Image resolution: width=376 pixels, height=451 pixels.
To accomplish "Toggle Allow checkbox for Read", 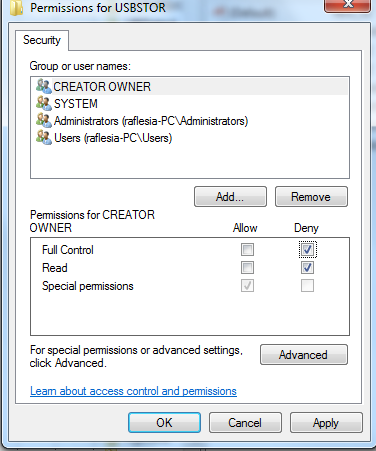I will 247,267.
